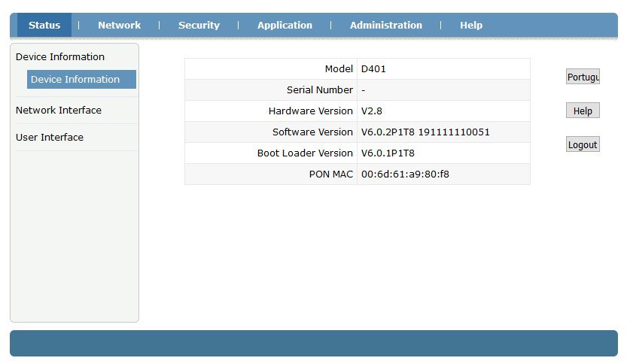Viewport: 630px width, 364px height.
Task: Select the model value D401
Action: (373, 69)
